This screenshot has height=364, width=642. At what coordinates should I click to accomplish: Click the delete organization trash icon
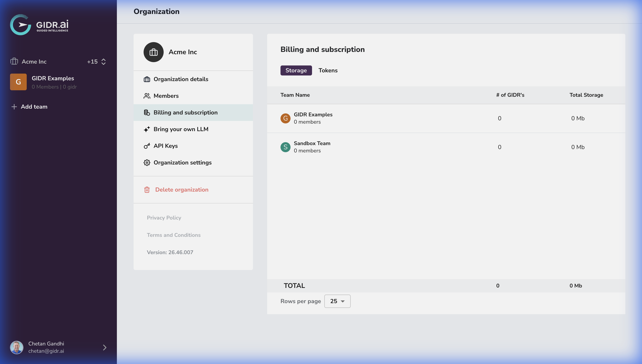[x=147, y=190]
